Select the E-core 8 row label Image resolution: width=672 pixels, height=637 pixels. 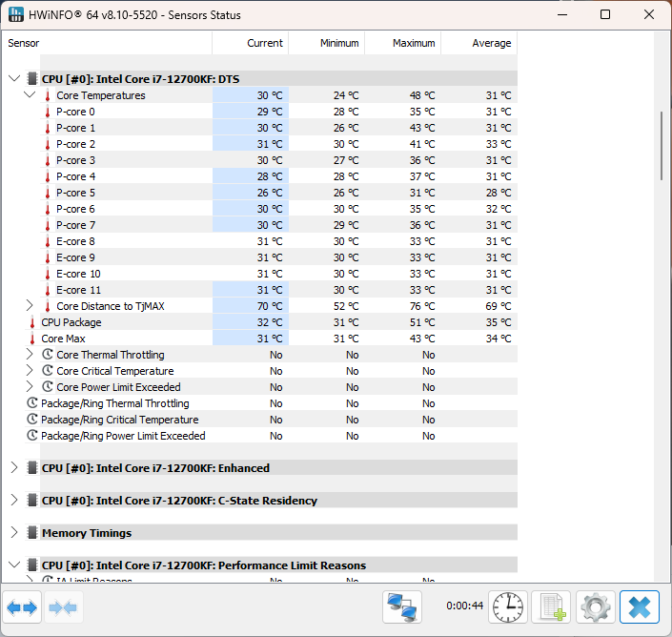(75, 242)
